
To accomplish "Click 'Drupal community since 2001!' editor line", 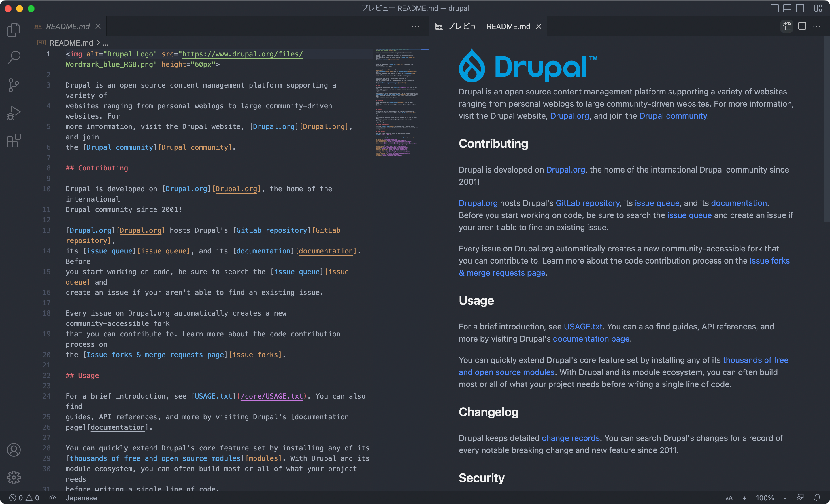I will [x=124, y=209].
